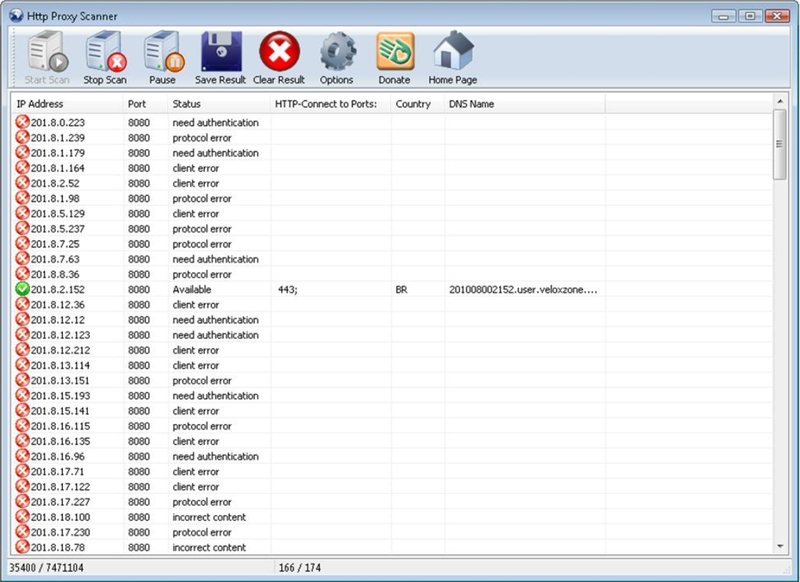Open the Home Page house icon
Image resolution: width=800 pixels, height=582 pixels.
pos(453,50)
